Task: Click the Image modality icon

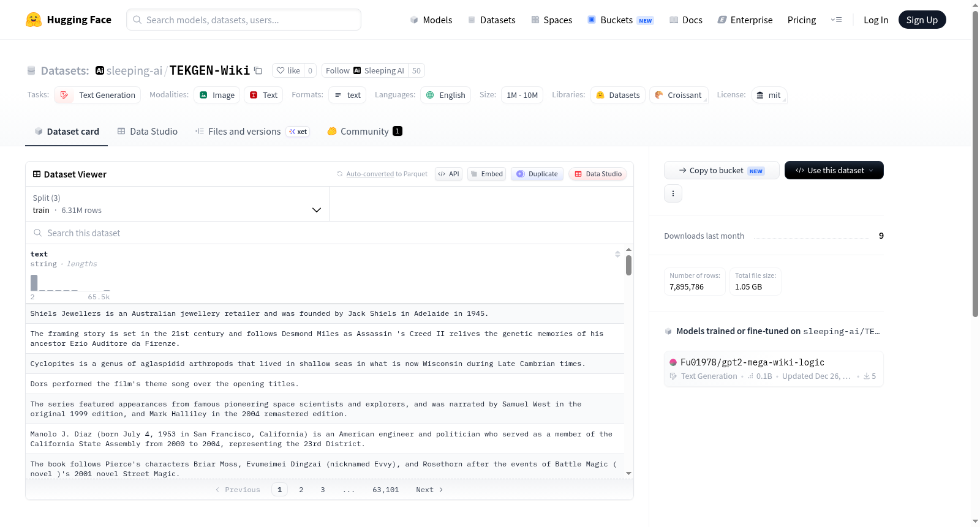Action: (203, 95)
